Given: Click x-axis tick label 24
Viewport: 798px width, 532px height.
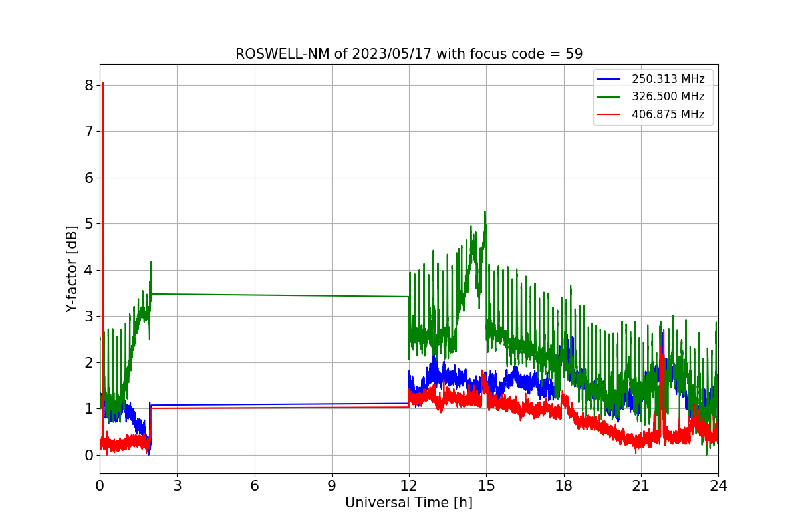Looking at the screenshot, I should [718, 486].
